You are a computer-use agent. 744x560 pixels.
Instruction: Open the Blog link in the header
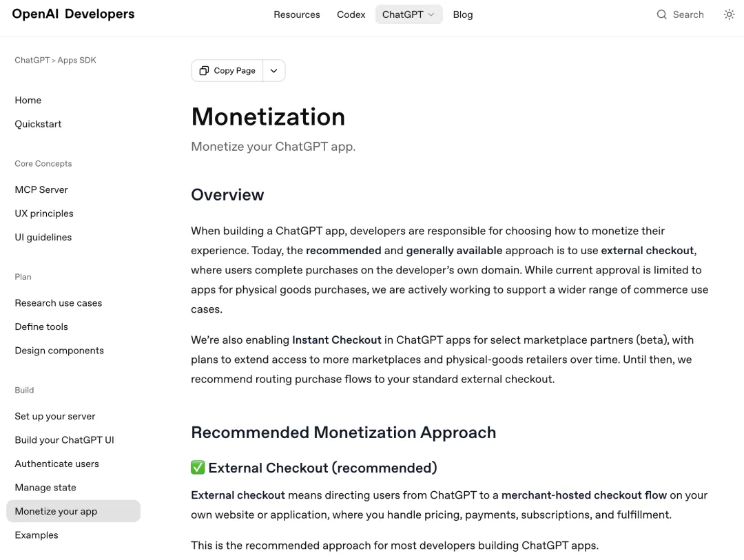pos(463,14)
